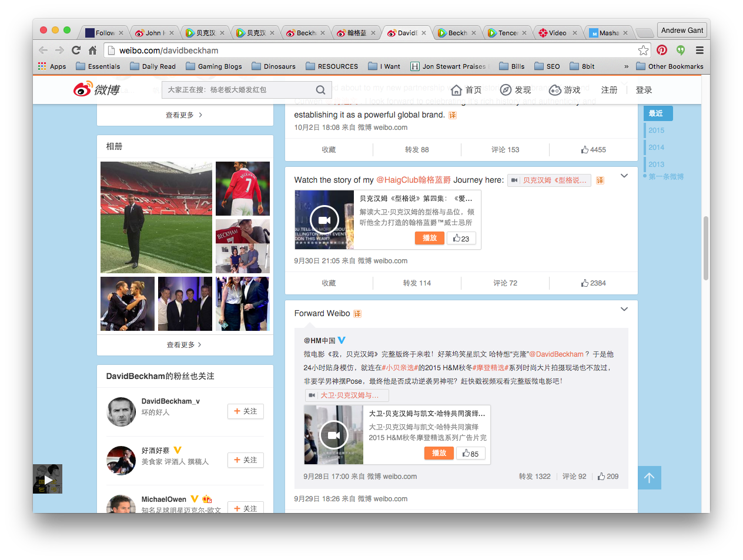Image resolution: width=743 pixels, height=560 pixels.
Task: Click DavidBeckham_v avatar image
Action: click(121, 411)
